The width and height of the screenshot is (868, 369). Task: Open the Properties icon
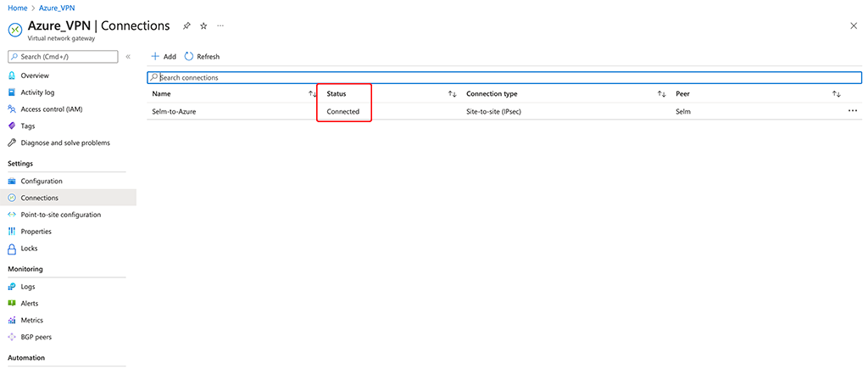[12, 231]
